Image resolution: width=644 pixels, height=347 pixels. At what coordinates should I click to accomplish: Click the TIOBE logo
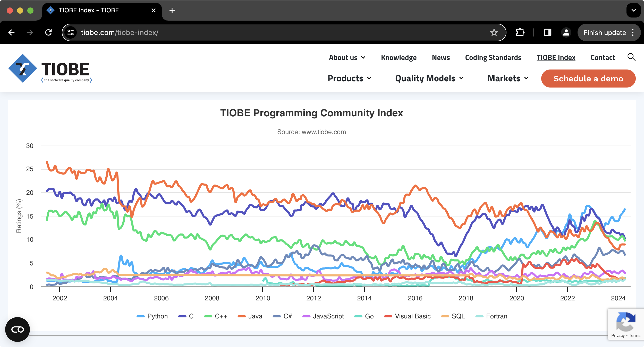tap(50, 68)
